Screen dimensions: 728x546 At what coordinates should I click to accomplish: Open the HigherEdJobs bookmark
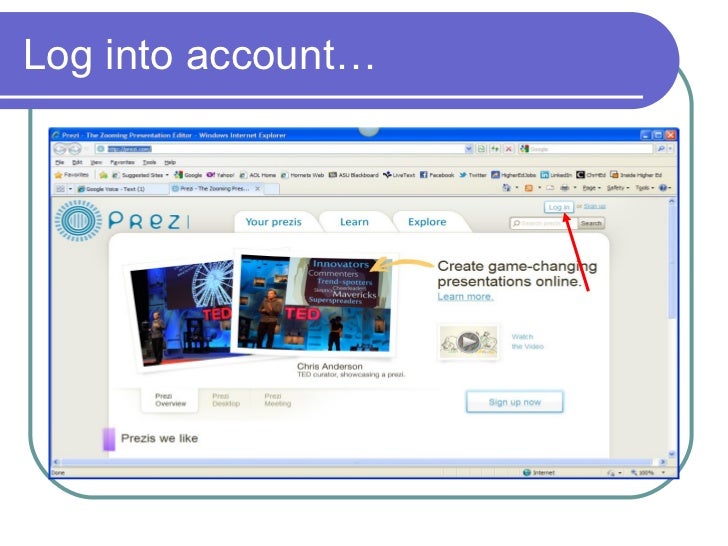(x=514, y=175)
